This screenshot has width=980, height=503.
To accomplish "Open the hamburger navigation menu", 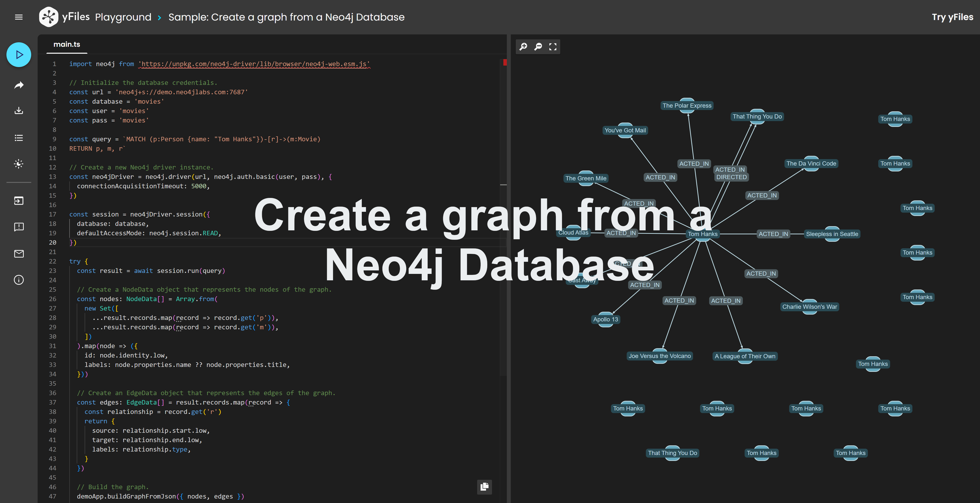I will [18, 17].
